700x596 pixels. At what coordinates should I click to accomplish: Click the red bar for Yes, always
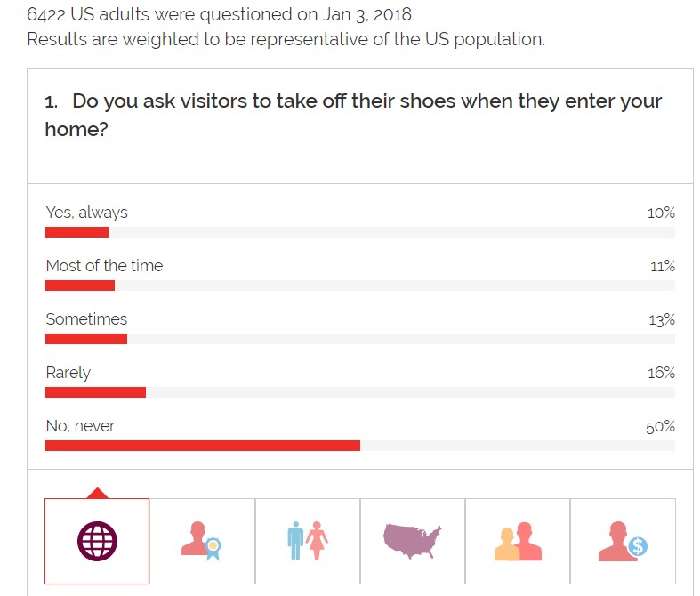coord(77,232)
